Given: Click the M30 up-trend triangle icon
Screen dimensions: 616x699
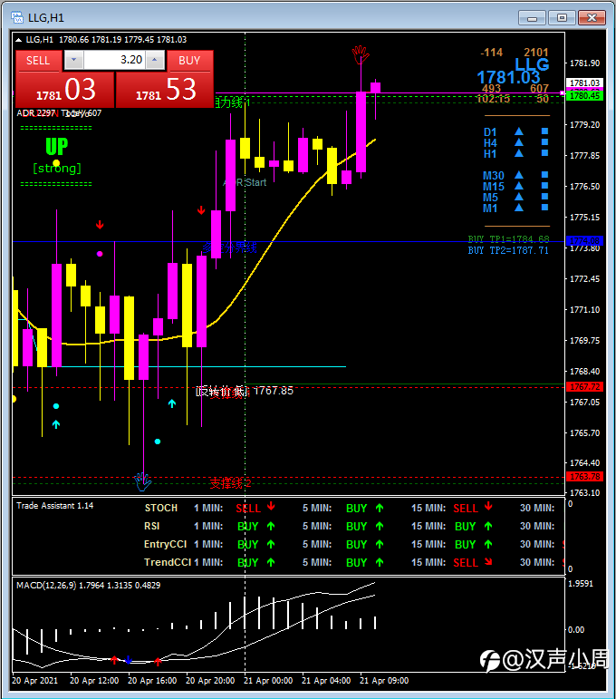Looking at the screenshot, I should (x=519, y=175).
